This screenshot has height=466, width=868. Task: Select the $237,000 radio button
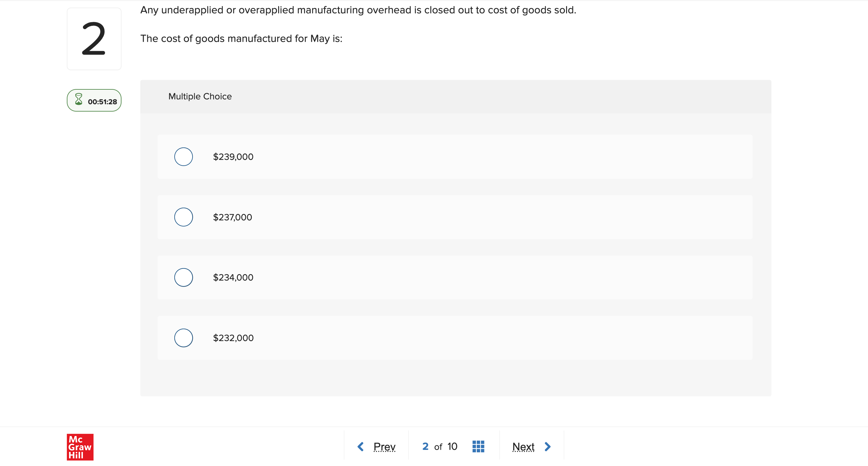point(183,217)
